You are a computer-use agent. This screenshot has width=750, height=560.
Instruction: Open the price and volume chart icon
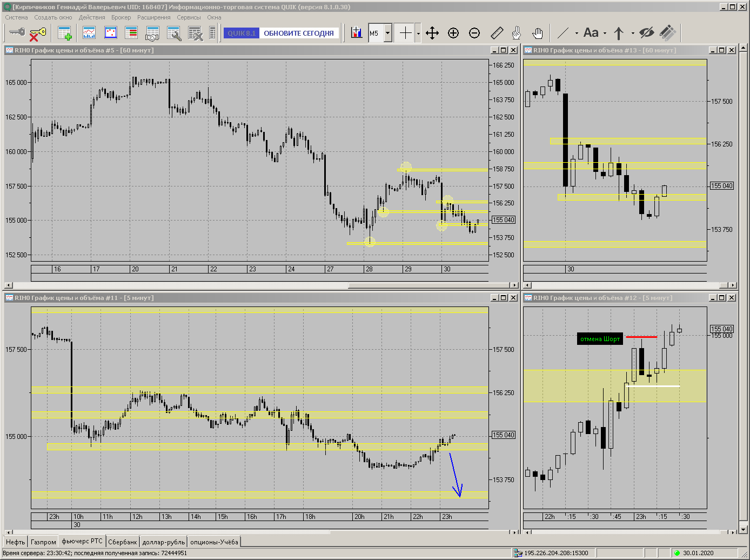[89, 34]
